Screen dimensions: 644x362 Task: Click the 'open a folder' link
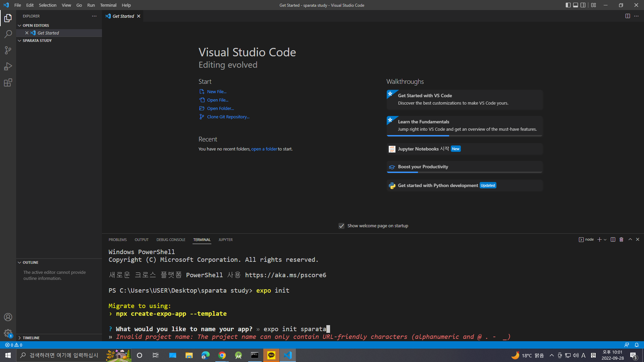(264, 149)
